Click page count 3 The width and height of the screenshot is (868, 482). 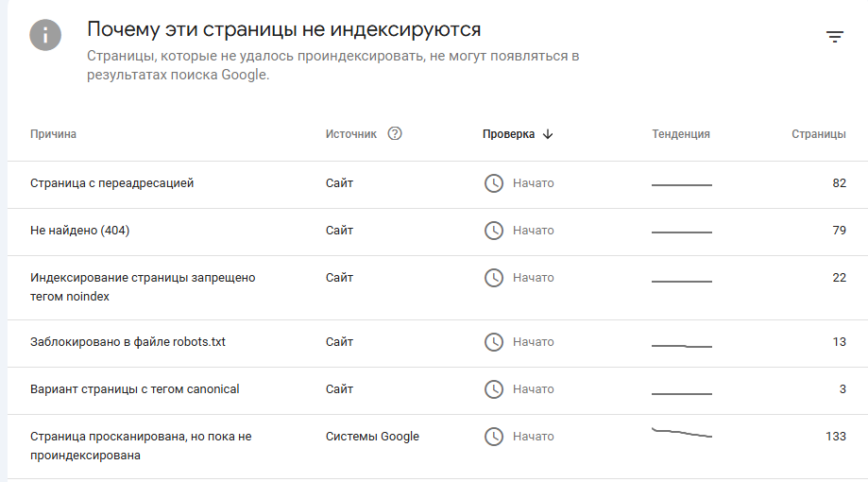tap(842, 389)
